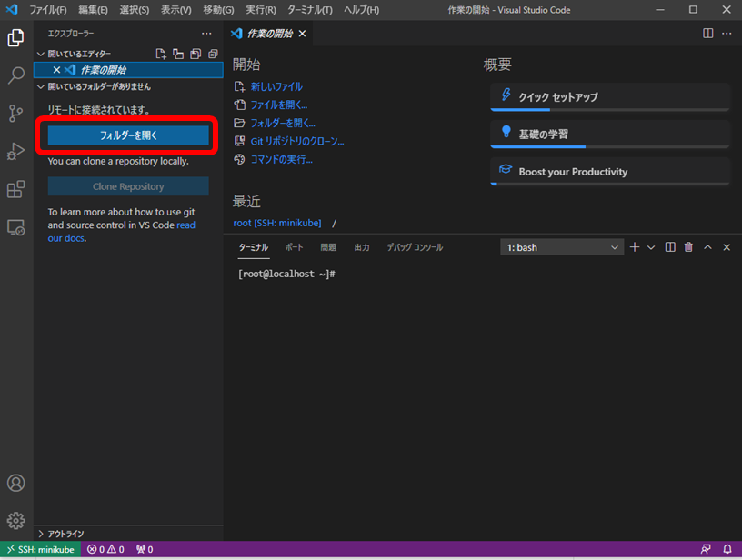Open recent root [SSH: minikube] link
The image size is (742, 560).
coord(277,223)
